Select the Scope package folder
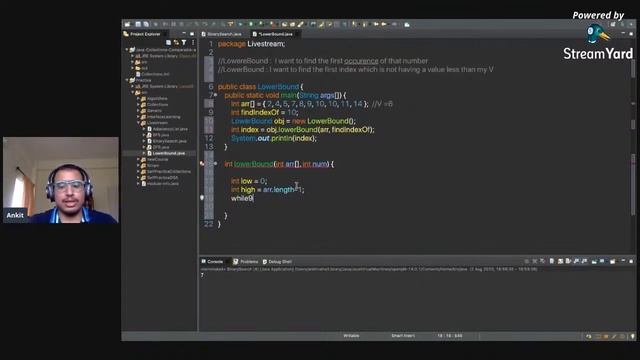Image resolution: width=640 pixels, height=360 pixels. pyautogui.click(x=153, y=165)
